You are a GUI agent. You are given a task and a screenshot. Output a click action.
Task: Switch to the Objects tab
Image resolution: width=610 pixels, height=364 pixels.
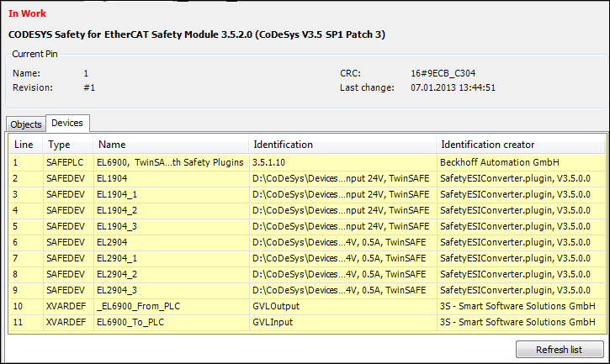click(x=26, y=124)
